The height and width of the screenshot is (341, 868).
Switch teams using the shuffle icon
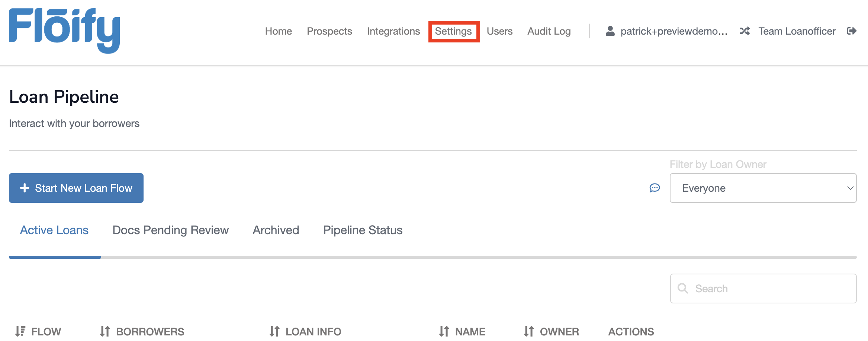pyautogui.click(x=745, y=31)
